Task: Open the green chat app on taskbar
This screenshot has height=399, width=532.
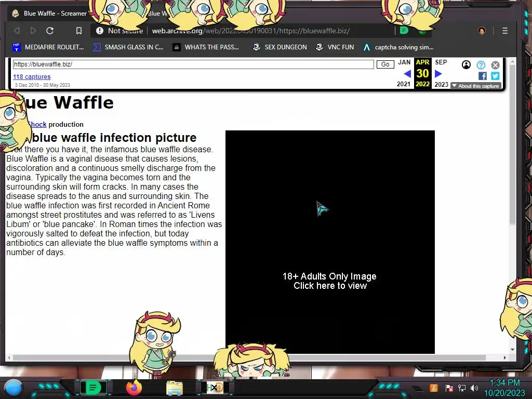Action: 92,388
